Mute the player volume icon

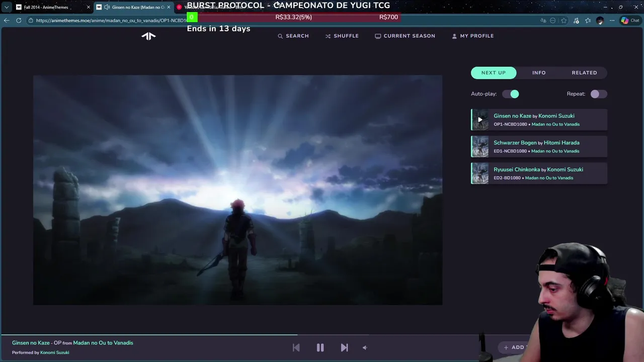(x=365, y=347)
